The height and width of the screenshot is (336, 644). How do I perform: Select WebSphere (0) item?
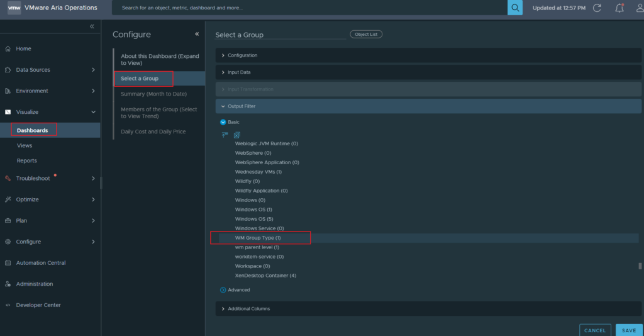coord(253,153)
